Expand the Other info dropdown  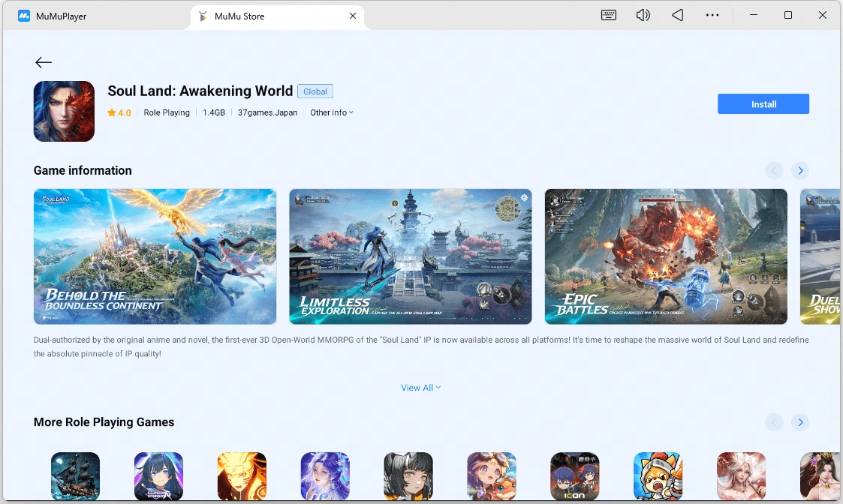pos(332,112)
